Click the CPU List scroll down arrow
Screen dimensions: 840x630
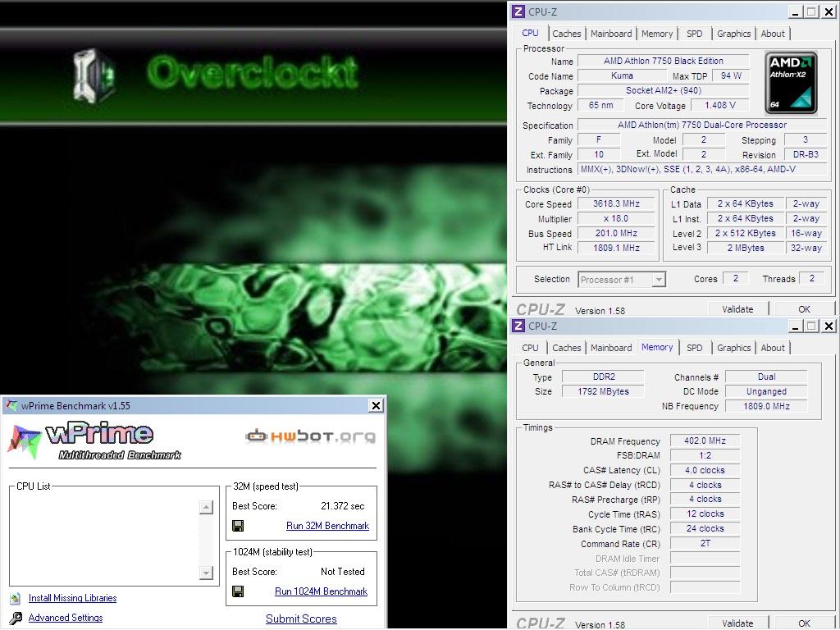coord(206,573)
